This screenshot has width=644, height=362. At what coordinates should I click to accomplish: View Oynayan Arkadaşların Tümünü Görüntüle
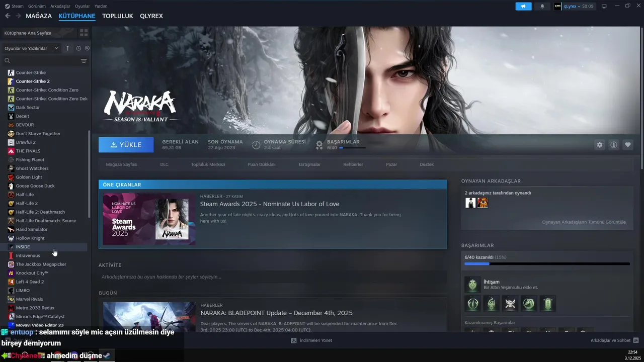click(584, 222)
